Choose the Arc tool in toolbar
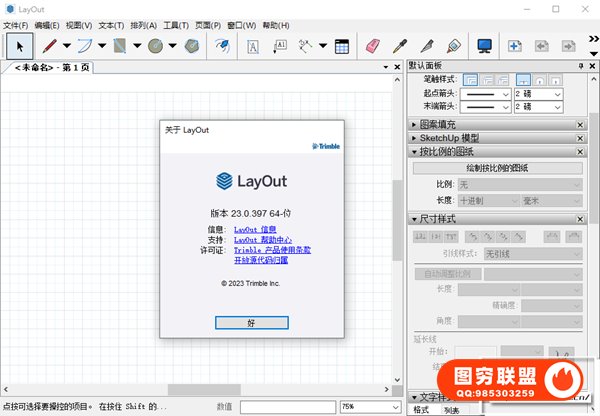 click(85, 45)
